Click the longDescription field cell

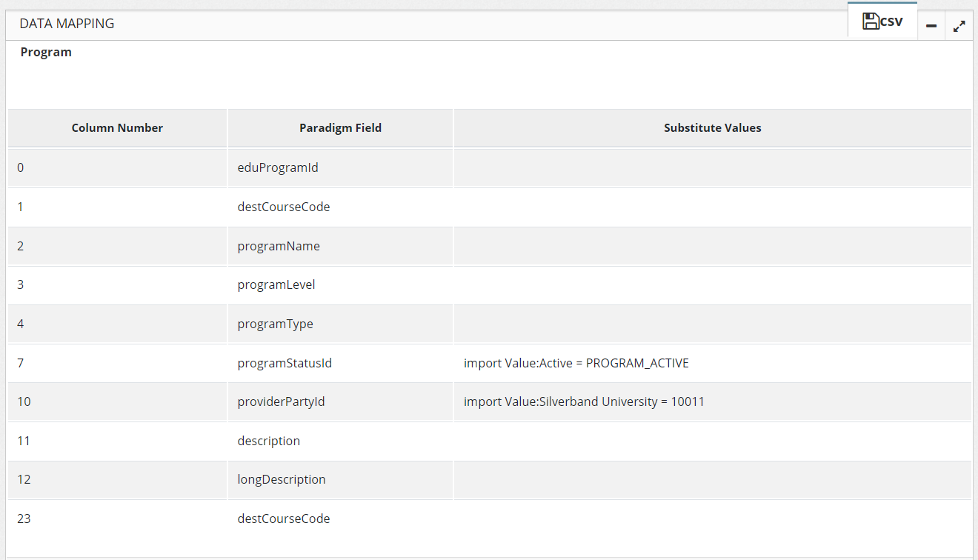pyautogui.click(x=282, y=479)
